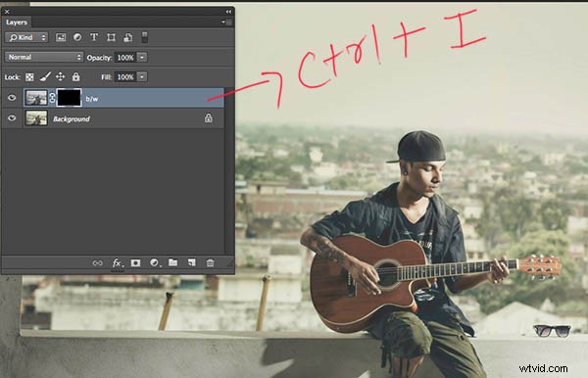Image resolution: width=588 pixels, height=378 pixels.
Task: Filter for type layers icon
Action: click(94, 37)
